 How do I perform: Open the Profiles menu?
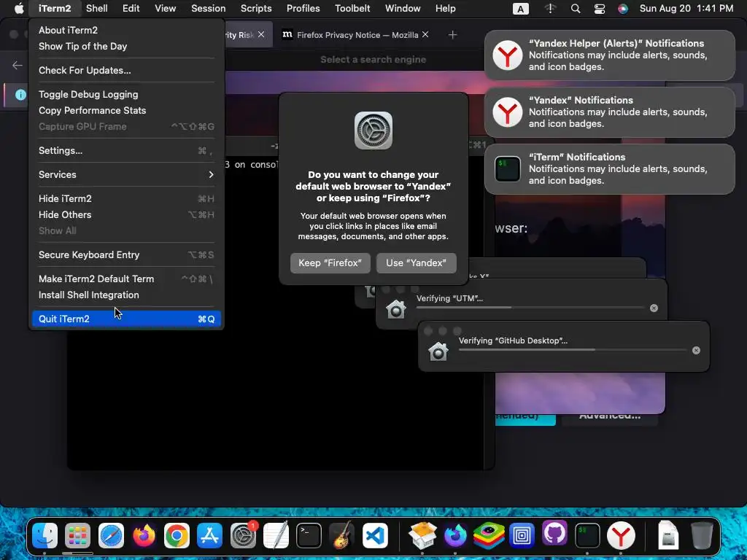[303, 9]
